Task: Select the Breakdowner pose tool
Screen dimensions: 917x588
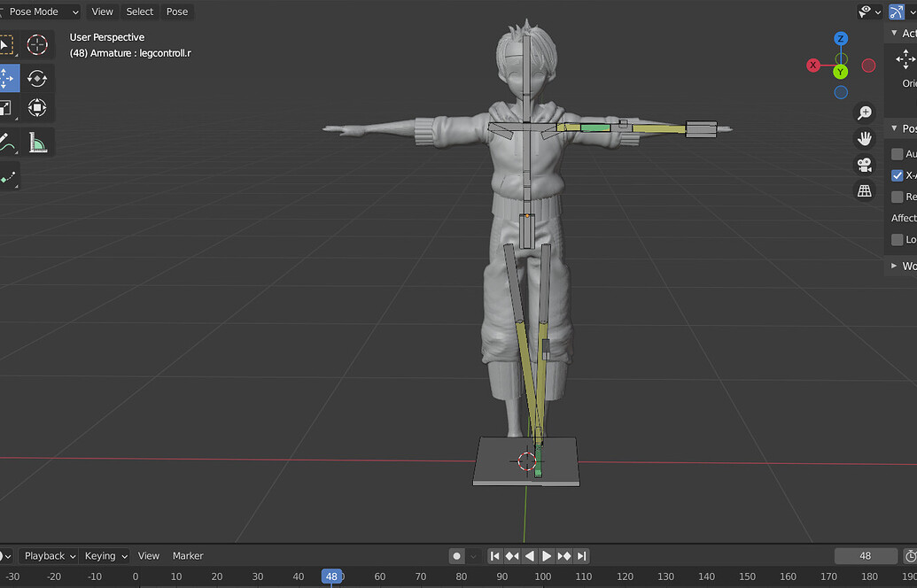Action: click(7, 176)
